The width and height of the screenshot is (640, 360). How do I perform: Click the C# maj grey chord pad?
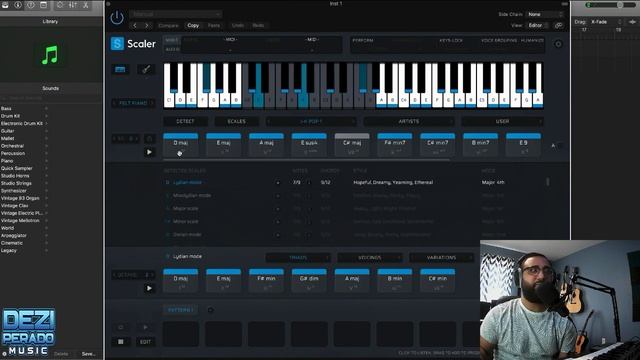coord(352,145)
